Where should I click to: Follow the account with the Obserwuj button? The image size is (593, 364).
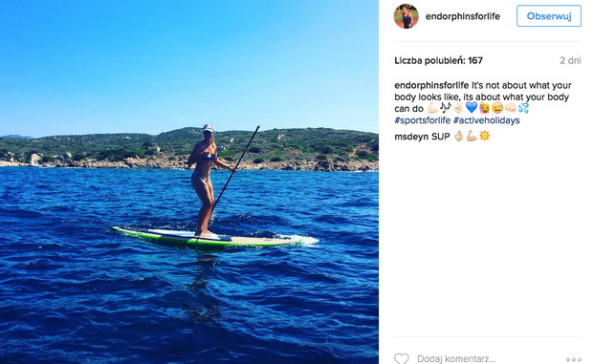(x=549, y=16)
